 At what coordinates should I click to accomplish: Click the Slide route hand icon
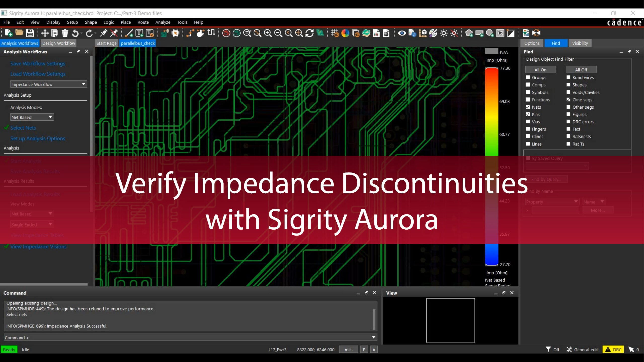coord(200,33)
